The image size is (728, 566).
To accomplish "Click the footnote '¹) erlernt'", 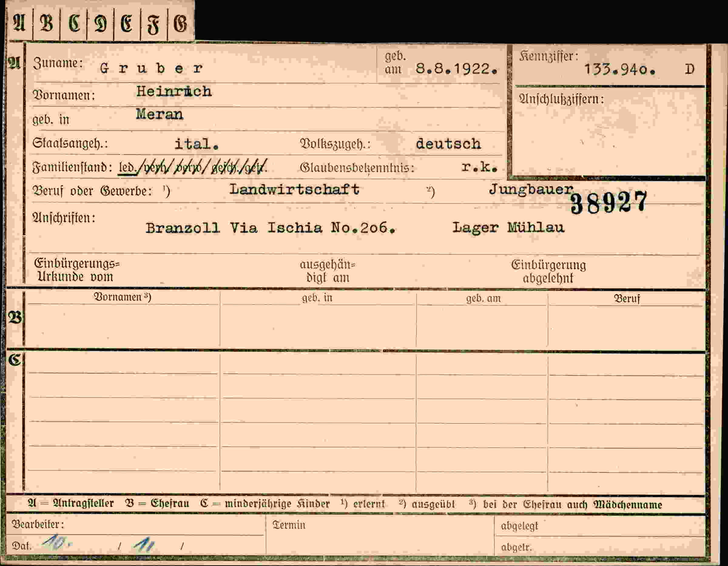I will (363, 504).
